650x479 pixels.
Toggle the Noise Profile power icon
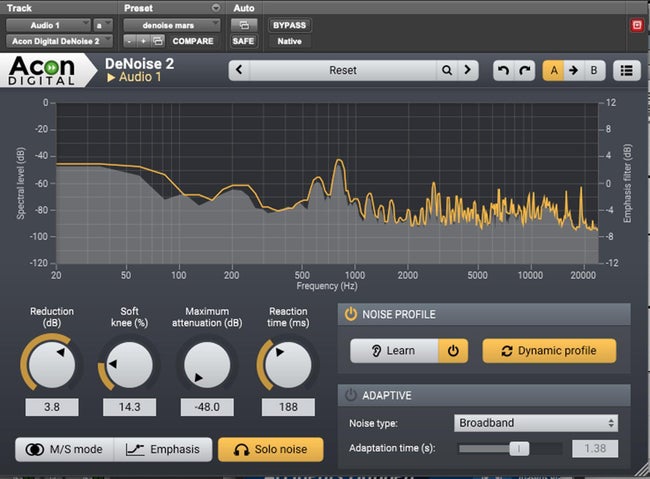pyautogui.click(x=351, y=314)
